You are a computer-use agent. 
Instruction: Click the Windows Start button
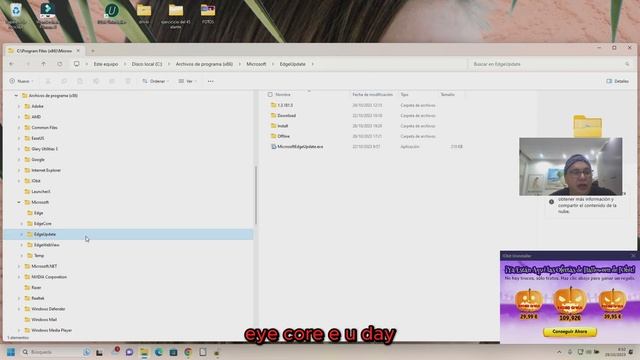point(11,352)
